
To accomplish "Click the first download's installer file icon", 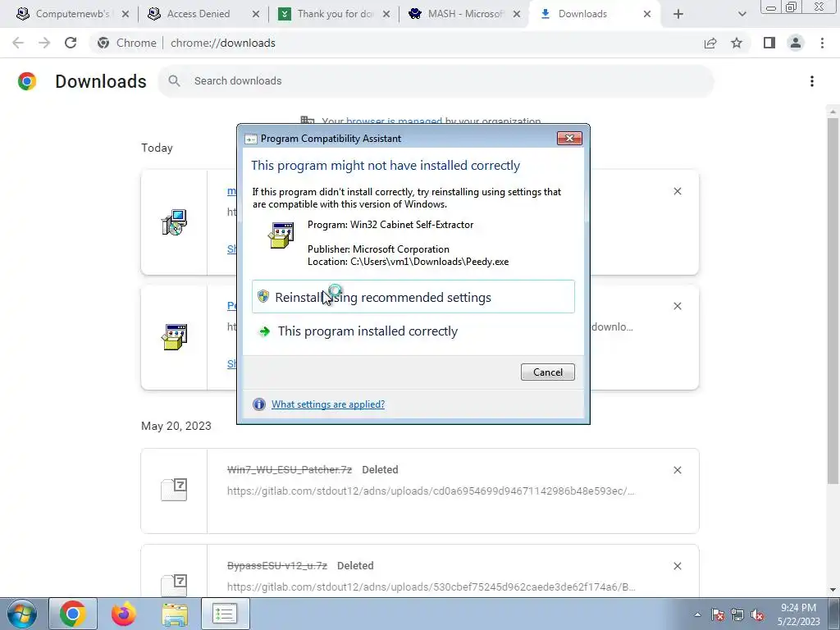I will (x=174, y=222).
